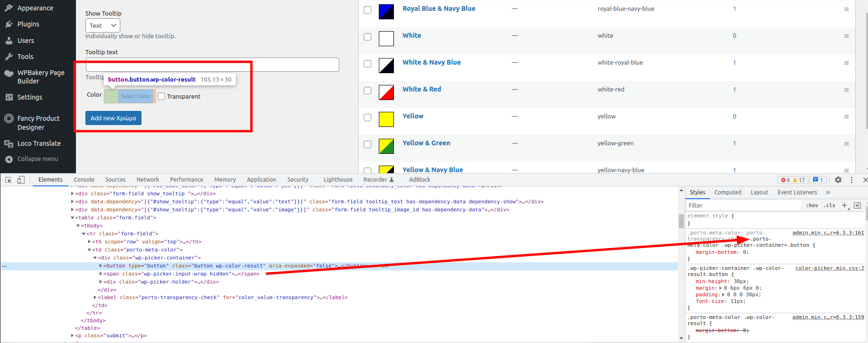Open the Tools wrench icon
This screenshot has height=343, width=868.
pos(9,57)
